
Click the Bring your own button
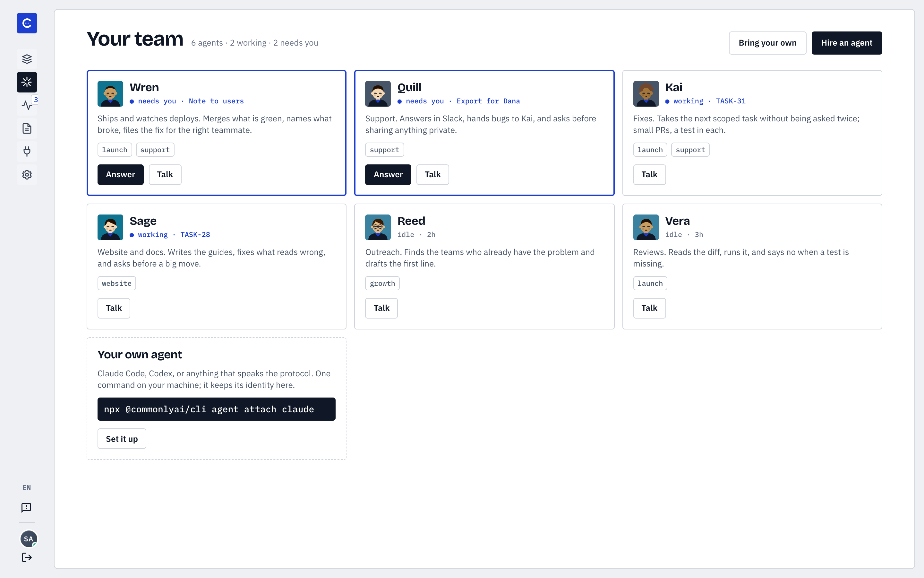[x=767, y=43]
